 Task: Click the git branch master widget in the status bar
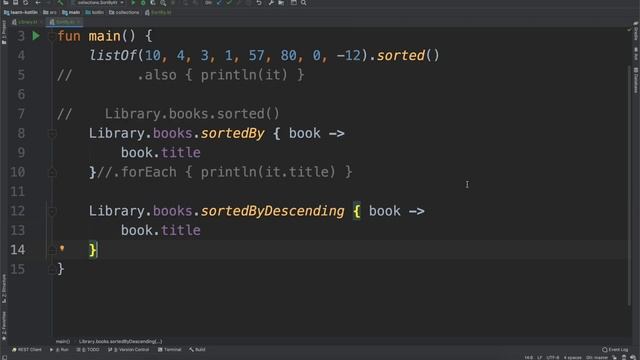coord(598,358)
